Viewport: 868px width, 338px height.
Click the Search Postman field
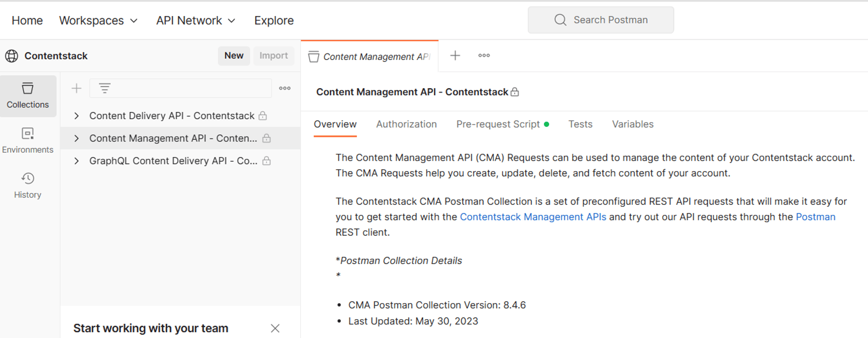(x=601, y=20)
